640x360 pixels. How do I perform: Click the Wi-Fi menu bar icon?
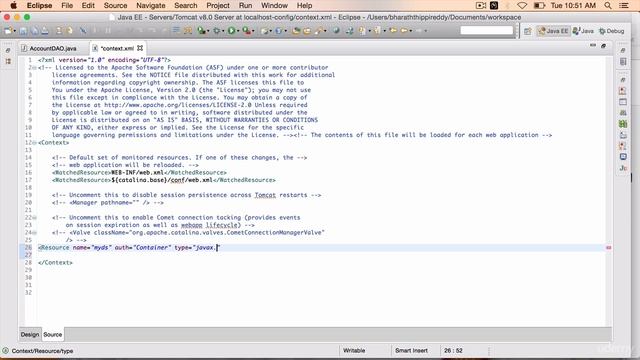pyautogui.click(x=522, y=6)
